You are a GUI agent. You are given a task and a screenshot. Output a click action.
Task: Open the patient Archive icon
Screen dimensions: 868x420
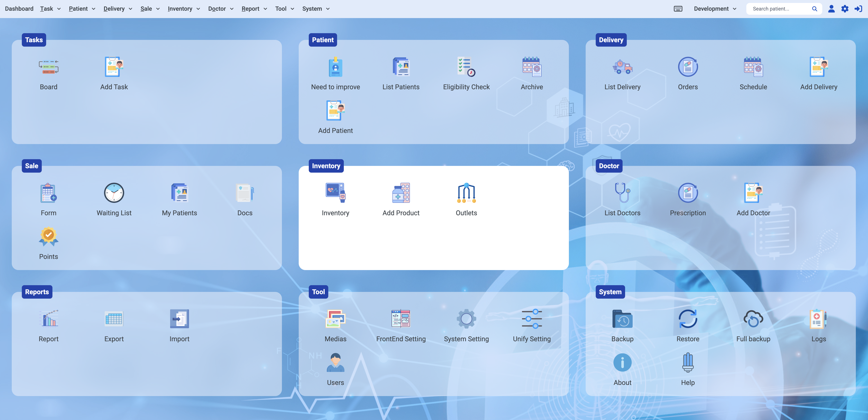pyautogui.click(x=532, y=67)
